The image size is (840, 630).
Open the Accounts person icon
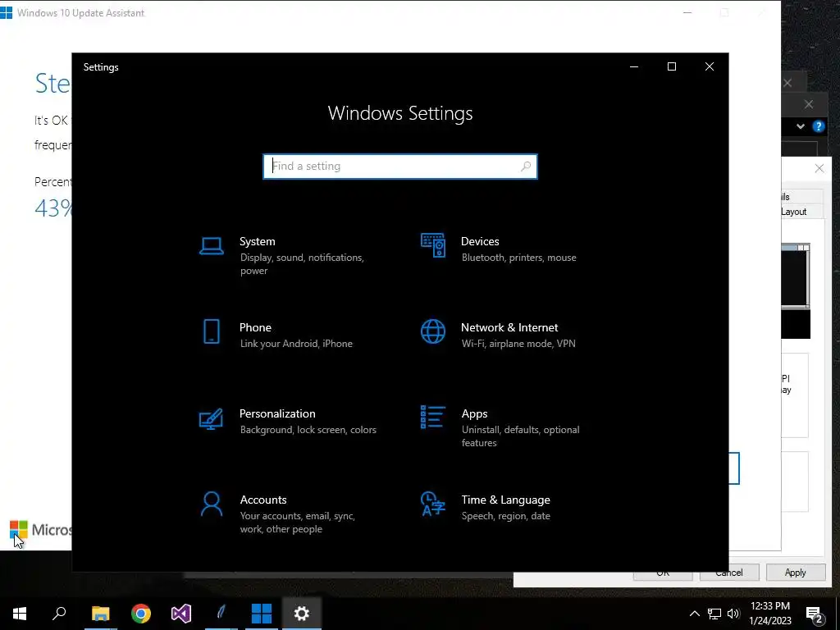click(212, 504)
